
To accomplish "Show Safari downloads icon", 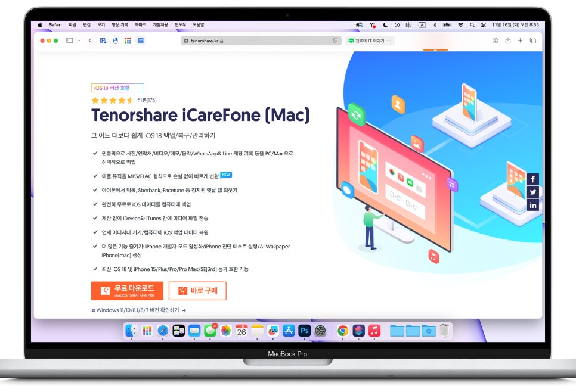I will (x=495, y=41).
